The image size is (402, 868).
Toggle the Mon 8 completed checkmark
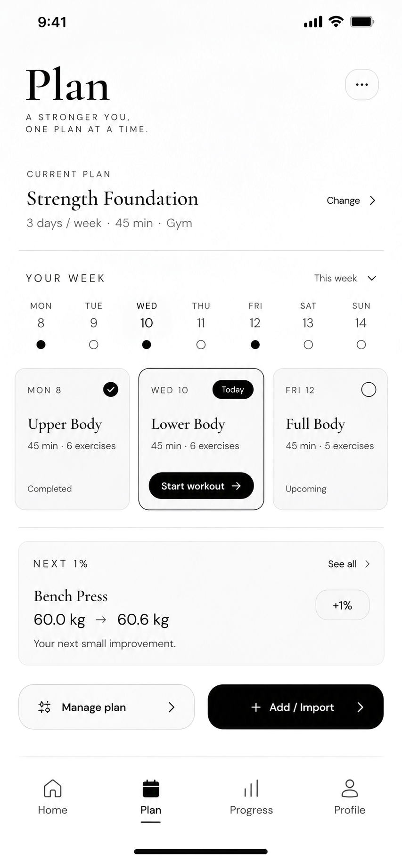tap(111, 390)
